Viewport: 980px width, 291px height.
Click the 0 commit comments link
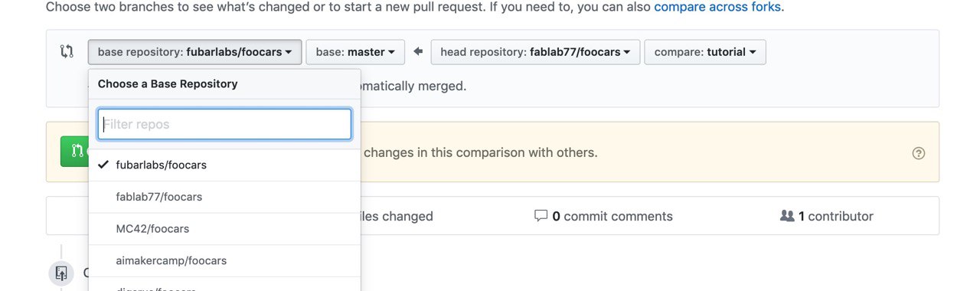pyautogui.click(x=612, y=216)
